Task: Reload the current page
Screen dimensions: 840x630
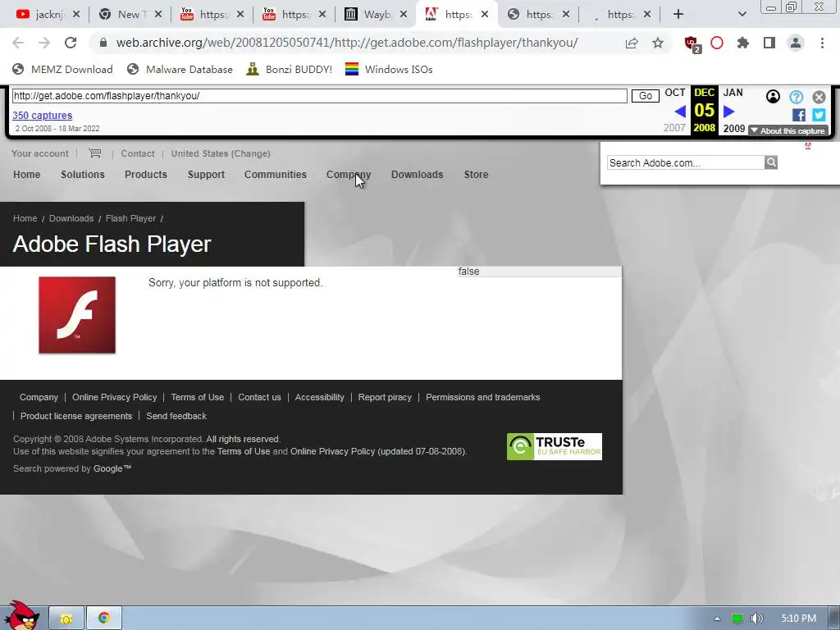Action: [71, 43]
